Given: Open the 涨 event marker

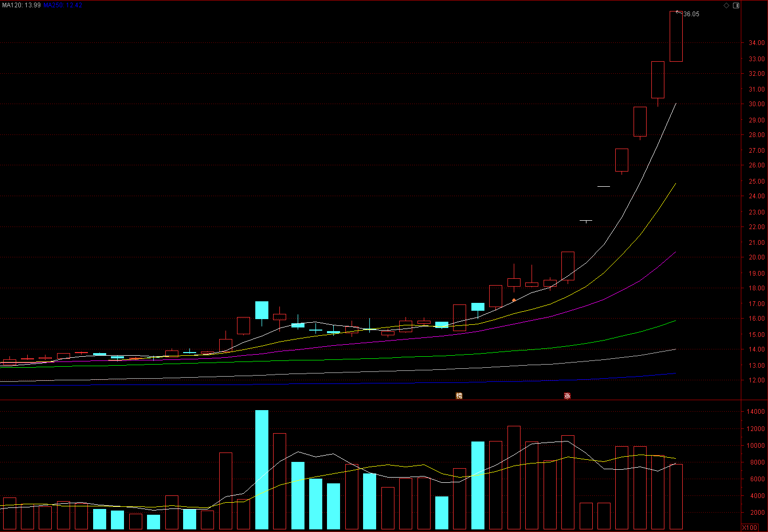Looking at the screenshot, I should [567, 396].
